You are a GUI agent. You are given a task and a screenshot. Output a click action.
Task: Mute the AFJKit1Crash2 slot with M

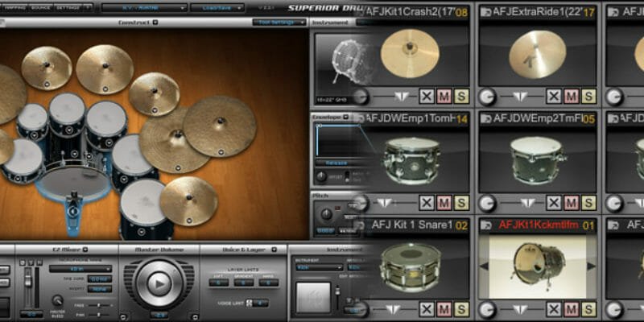444,97
